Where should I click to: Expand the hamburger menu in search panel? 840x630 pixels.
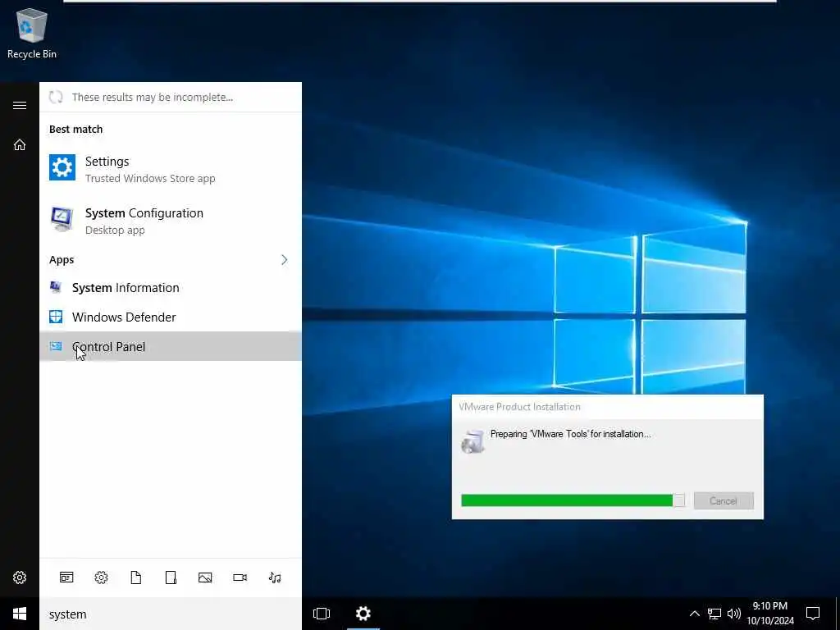coord(20,105)
